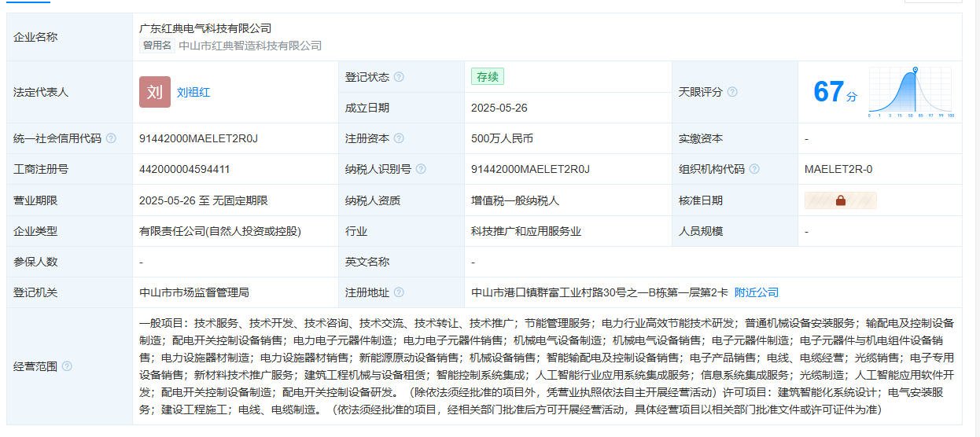Click the green 存续 status badge
Screen dimensions: 980x437
click(488, 76)
